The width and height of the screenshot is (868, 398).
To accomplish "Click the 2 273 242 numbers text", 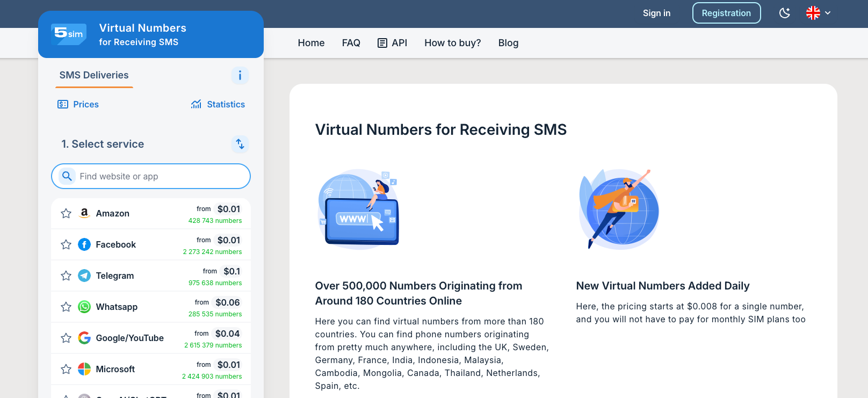I will tap(213, 252).
